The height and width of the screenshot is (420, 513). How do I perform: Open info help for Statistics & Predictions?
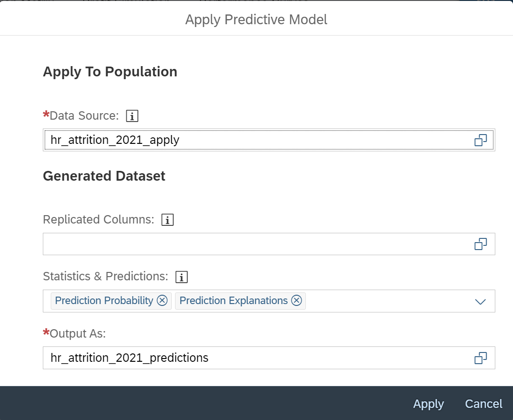click(181, 277)
